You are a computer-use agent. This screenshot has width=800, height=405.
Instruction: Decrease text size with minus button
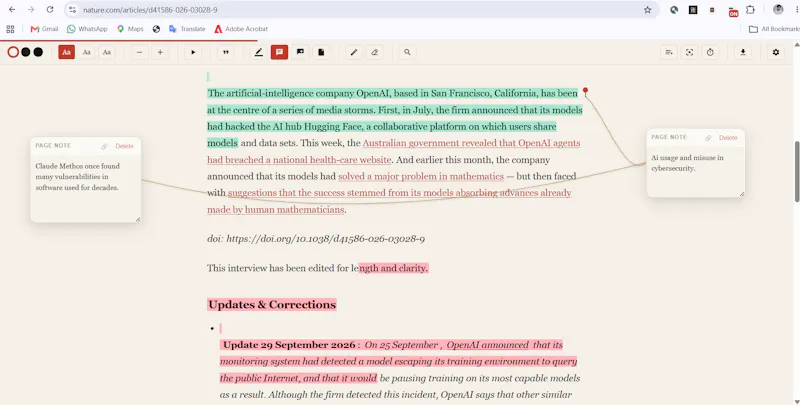139,52
